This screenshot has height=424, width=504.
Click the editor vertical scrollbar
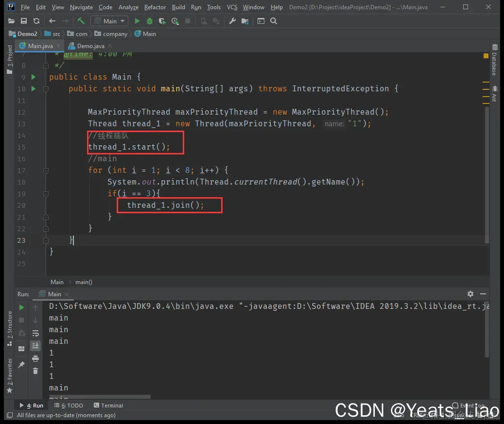tap(487, 175)
